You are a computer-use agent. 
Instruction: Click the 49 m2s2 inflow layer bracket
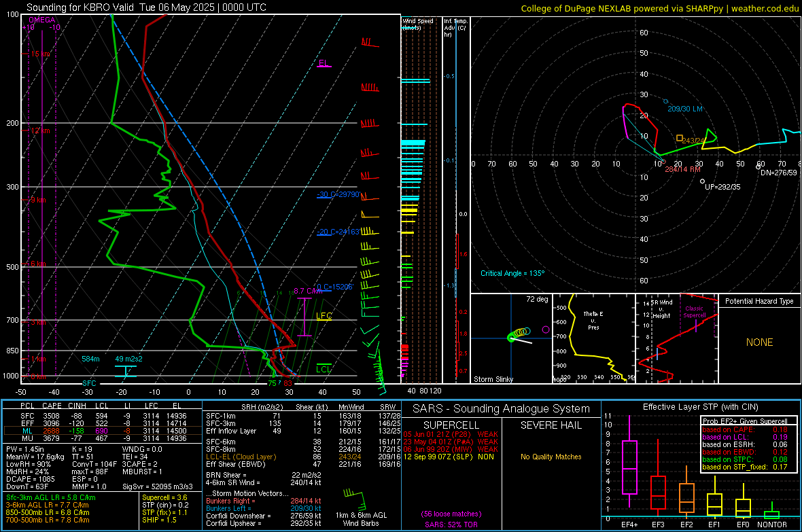[x=126, y=372]
